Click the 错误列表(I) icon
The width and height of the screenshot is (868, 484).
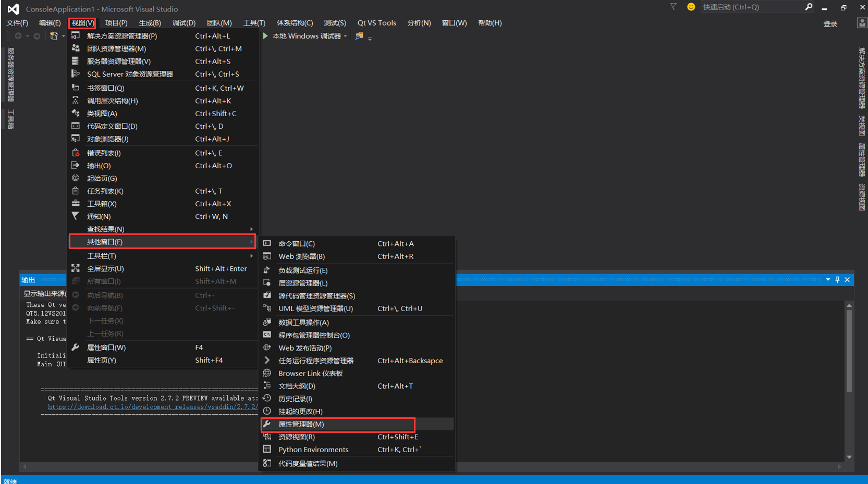pos(76,153)
